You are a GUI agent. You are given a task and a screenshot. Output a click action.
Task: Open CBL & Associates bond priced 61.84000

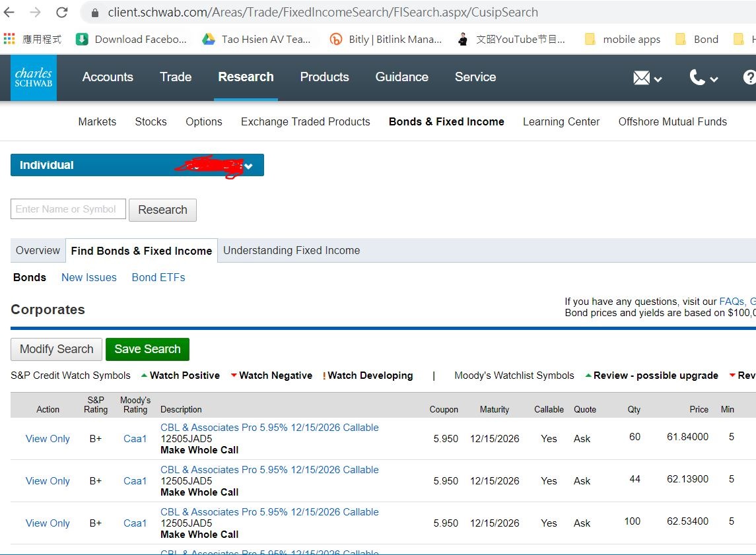(x=269, y=428)
